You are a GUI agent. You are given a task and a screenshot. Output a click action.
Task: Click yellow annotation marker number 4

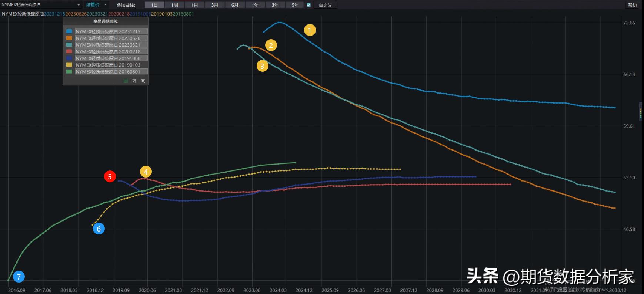click(146, 172)
